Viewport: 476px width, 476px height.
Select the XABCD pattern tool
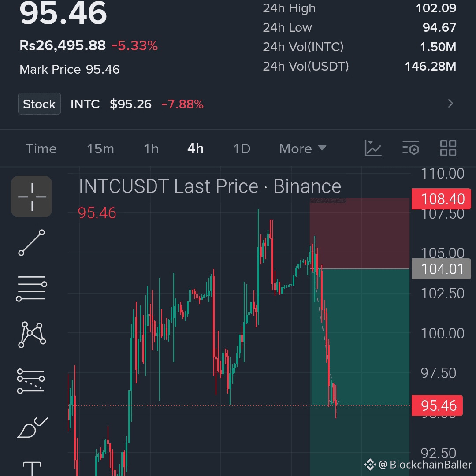32,334
